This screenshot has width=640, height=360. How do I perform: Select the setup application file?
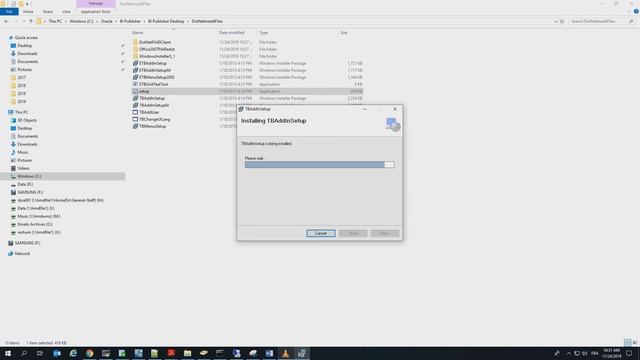tap(144, 91)
